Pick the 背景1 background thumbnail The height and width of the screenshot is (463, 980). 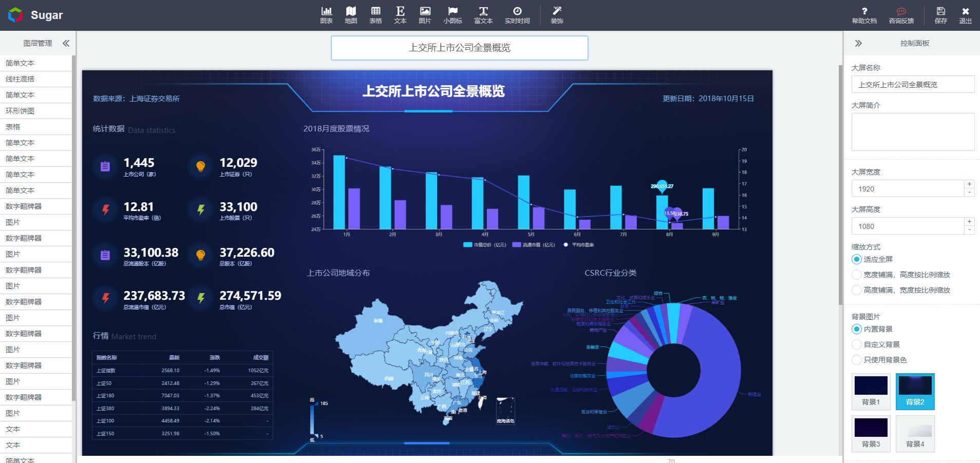871,391
